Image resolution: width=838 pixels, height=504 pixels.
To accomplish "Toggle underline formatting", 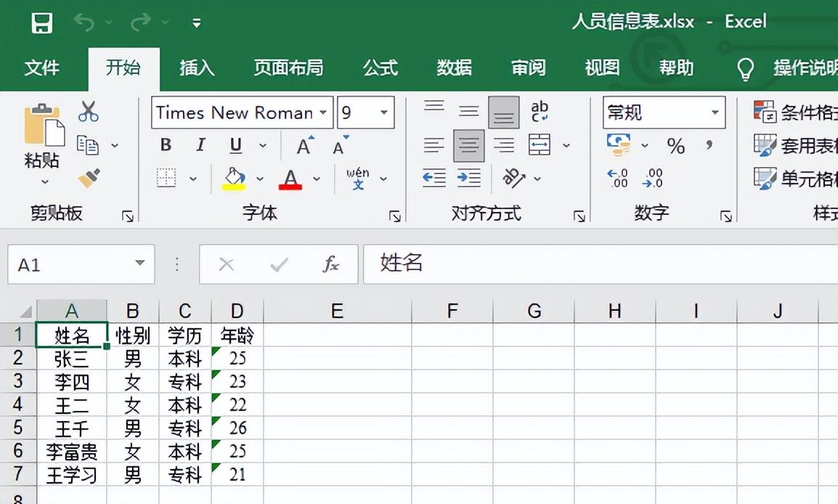I will (x=235, y=145).
